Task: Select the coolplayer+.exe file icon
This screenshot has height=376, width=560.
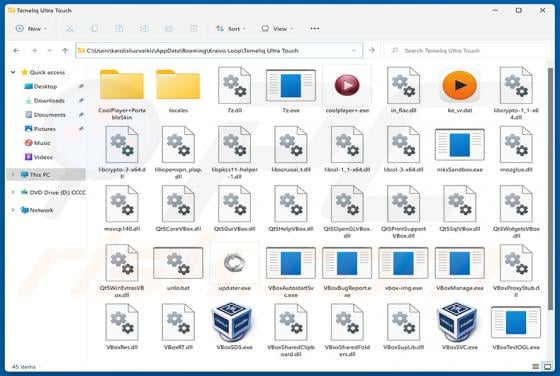Action: (x=347, y=85)
